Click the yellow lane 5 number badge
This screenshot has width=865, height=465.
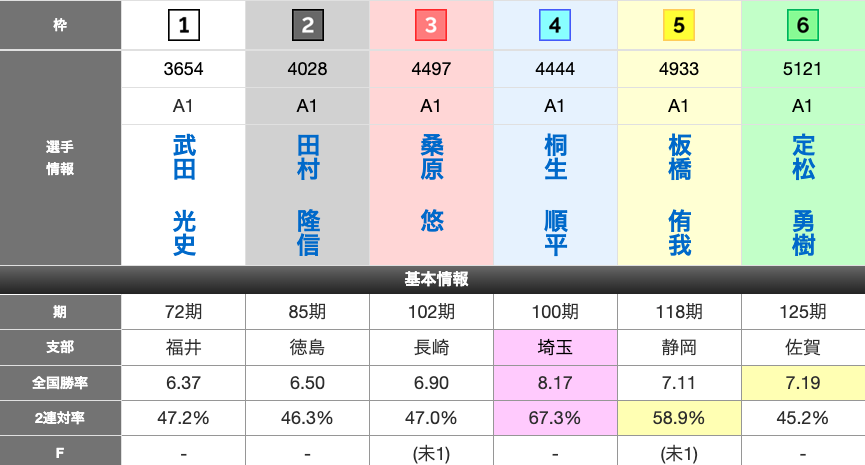679,25
